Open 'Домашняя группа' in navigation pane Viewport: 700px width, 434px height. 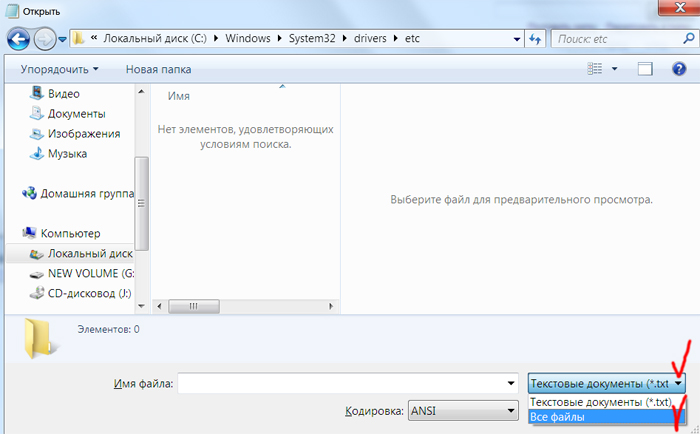tap(78, 193)
